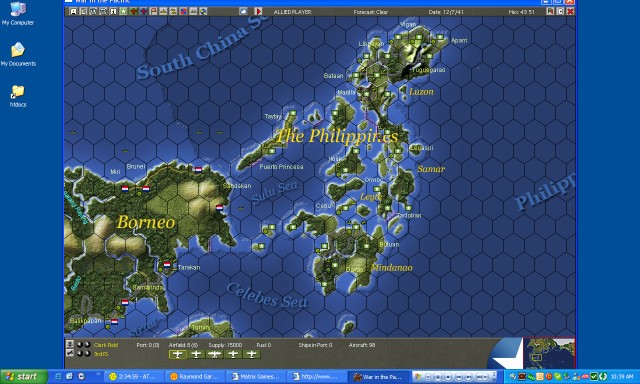Click the green star toolbar icon
The image size is (640, 384).
123,11
